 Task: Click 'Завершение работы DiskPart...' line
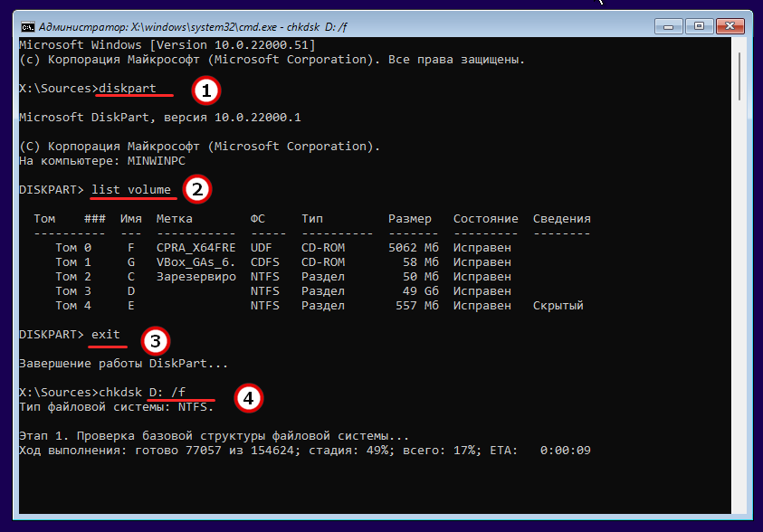124,364
